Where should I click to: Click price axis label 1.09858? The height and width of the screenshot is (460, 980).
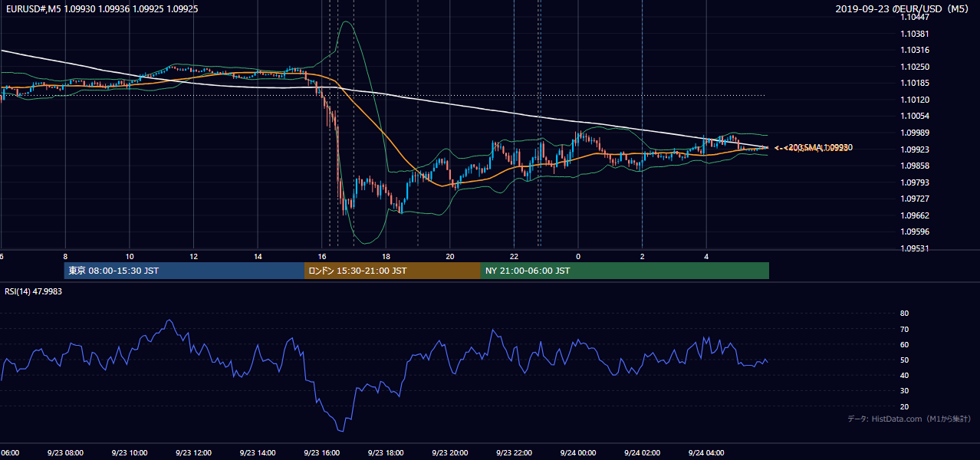tap(916, 166)
